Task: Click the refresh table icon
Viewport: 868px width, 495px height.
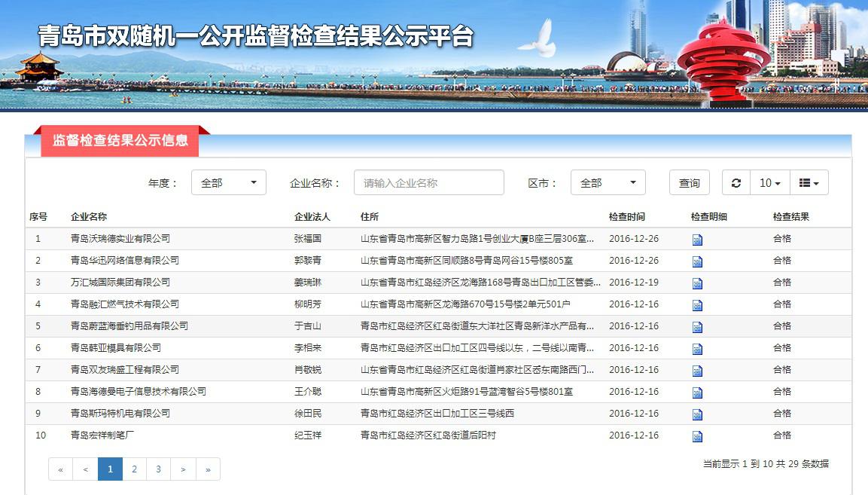Action: (736, 183)
